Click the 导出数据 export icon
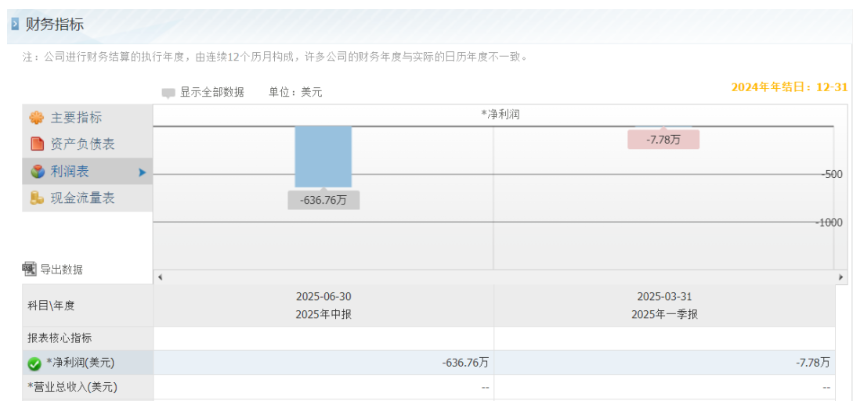Image resolution: width=855 pixels, height=410 pixels. pos(29,269)
